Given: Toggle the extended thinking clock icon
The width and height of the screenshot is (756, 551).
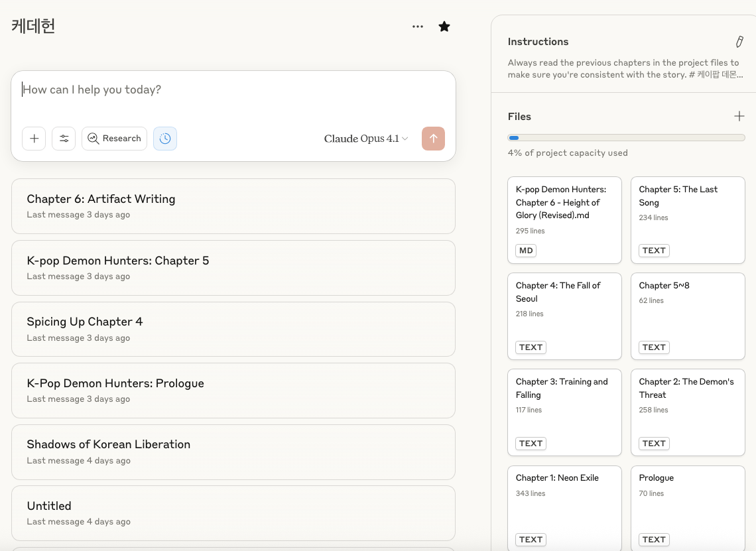Looking at the screenshot, I should pos(165,139).
